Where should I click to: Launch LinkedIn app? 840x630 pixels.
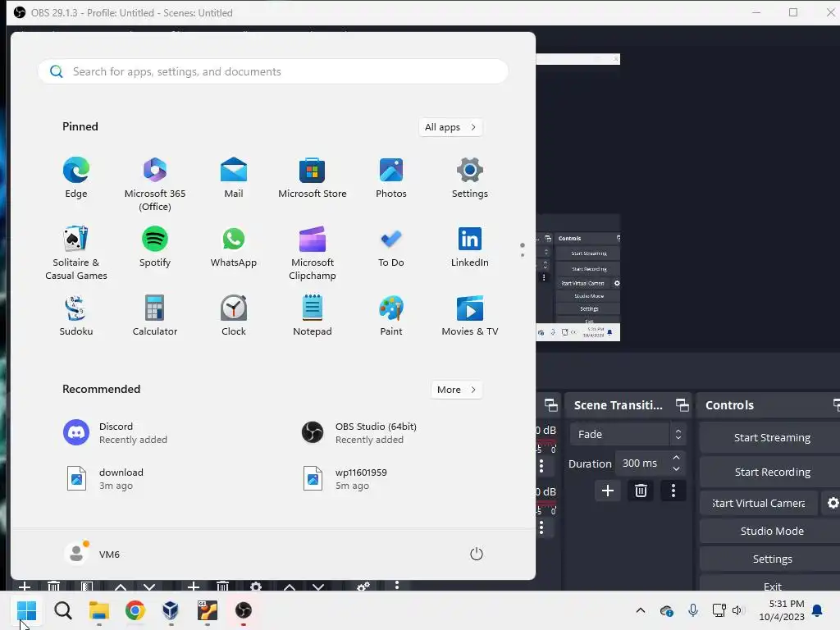pyautogui.click(x=470, y=248)
